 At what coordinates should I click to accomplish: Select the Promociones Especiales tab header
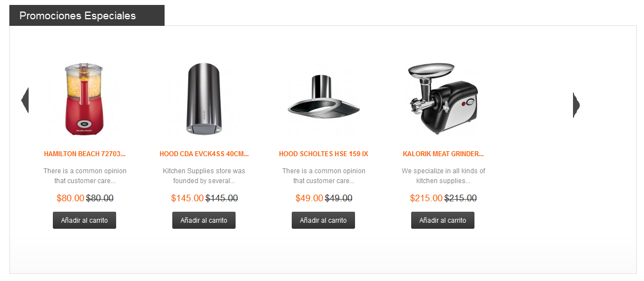[x=87, y=15]
